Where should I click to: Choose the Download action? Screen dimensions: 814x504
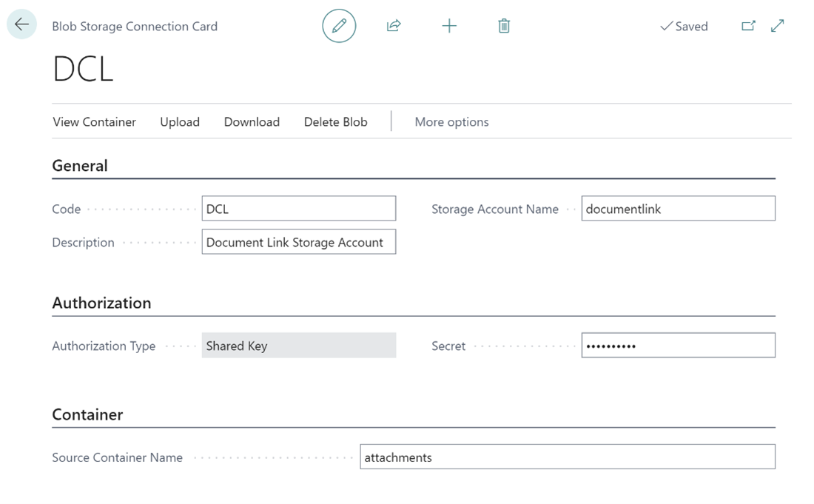point(252,122)
